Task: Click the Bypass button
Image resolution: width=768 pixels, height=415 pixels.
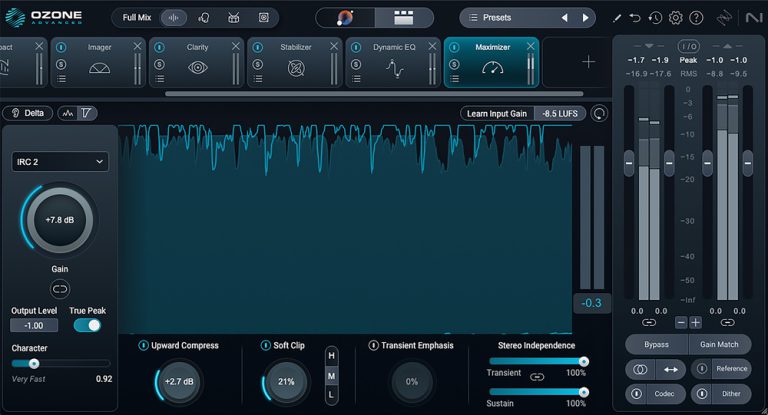Action: (x=656, y=344)
